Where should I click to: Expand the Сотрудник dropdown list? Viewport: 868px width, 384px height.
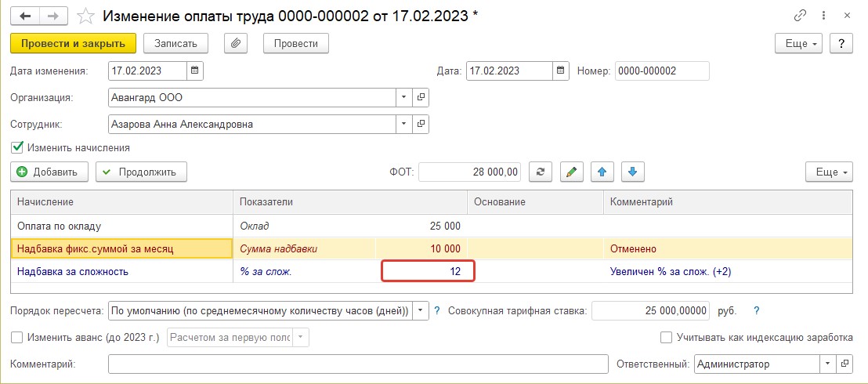(404, 124)
